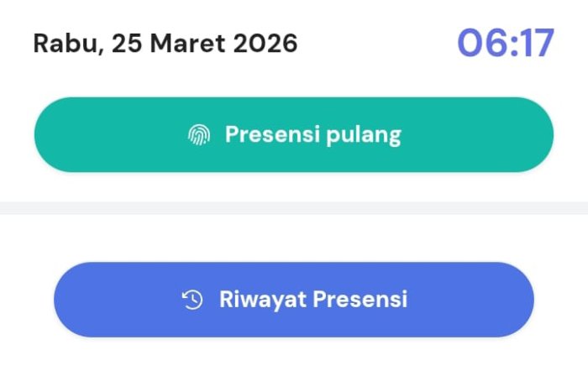Tap "Presensi" word inside the blue button
This screenshot has width=588, height=392.
pos(360,300)
